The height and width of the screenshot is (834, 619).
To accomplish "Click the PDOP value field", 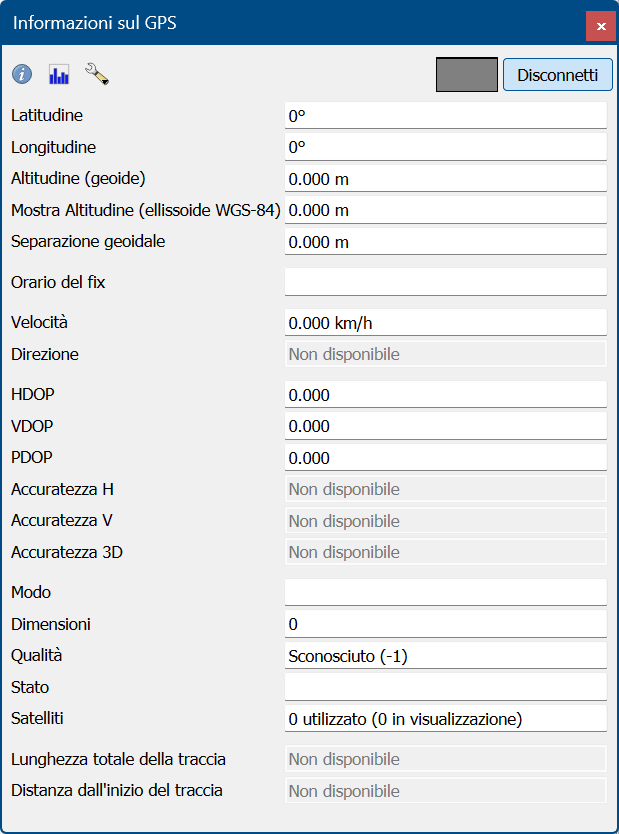I will tap(446, 457).
